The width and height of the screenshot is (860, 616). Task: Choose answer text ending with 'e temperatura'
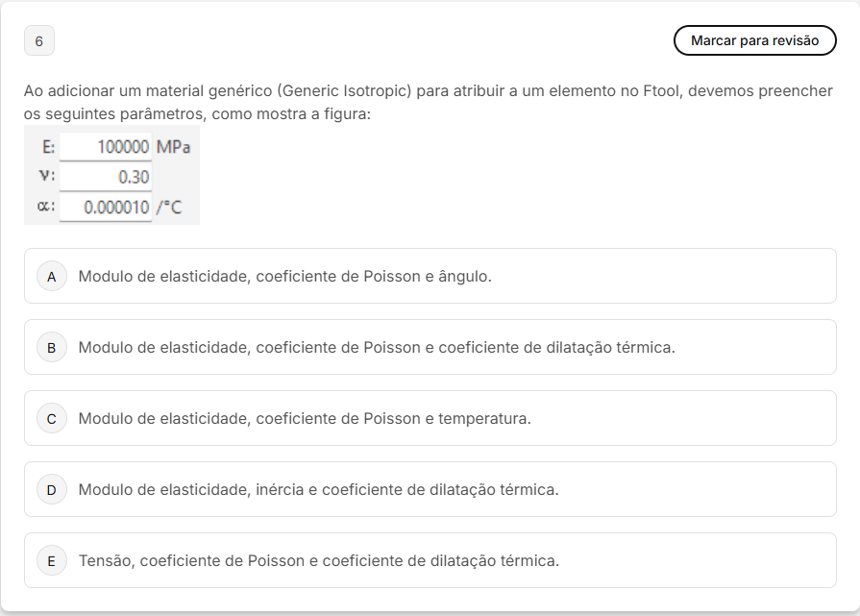pyautogui.click(x=305, y=419)
